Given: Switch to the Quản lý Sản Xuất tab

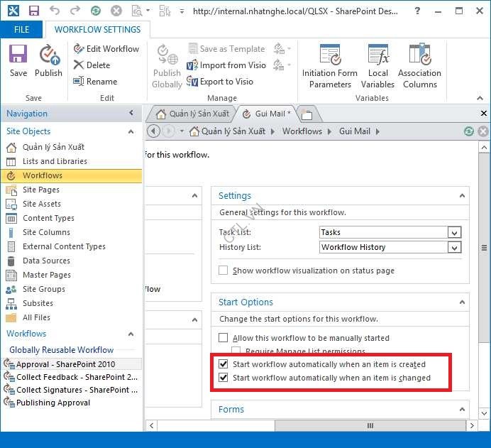Looking at the screenshot, I should tap(192, 114).
